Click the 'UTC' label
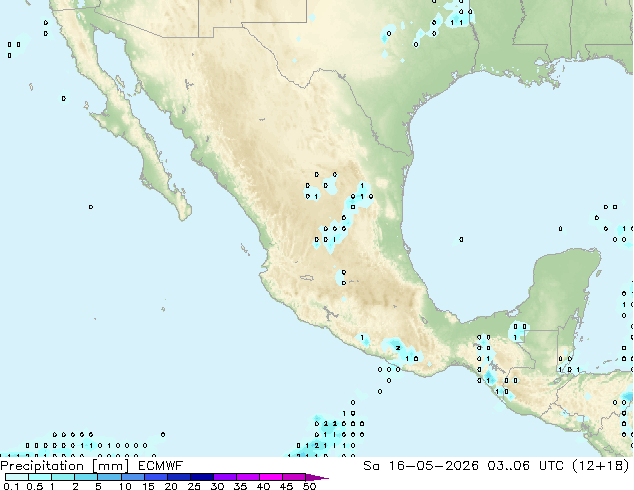634x490 pixels. (551, 466)
